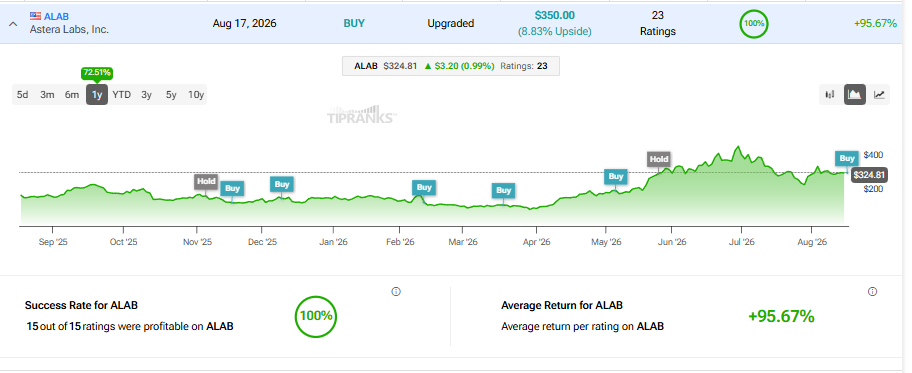The height and width of the screenshot is (373, 912).
Task: Select the line chart view icon
Action: (879, 94)
